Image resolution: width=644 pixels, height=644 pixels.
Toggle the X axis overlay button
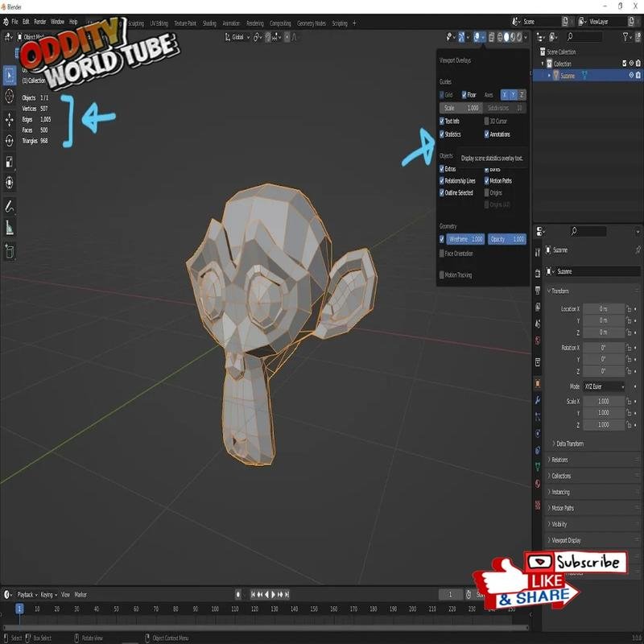[505, 95]
